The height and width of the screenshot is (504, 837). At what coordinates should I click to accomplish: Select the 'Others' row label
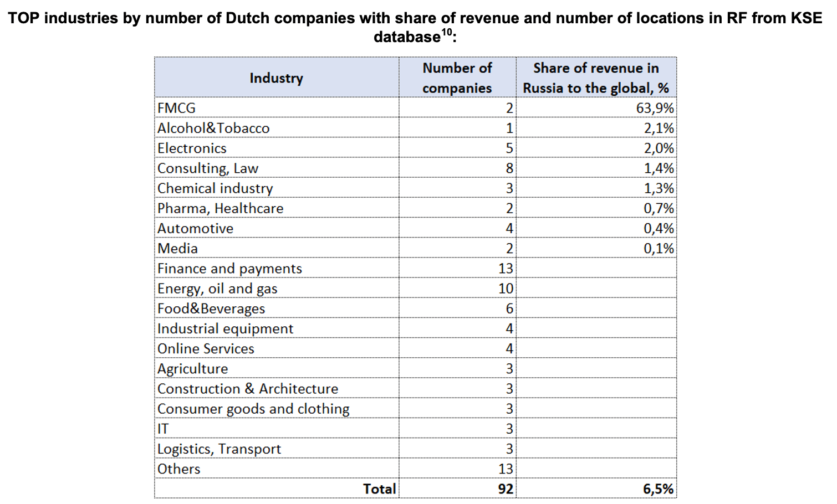pyautogui.click(x=178, y=469)
